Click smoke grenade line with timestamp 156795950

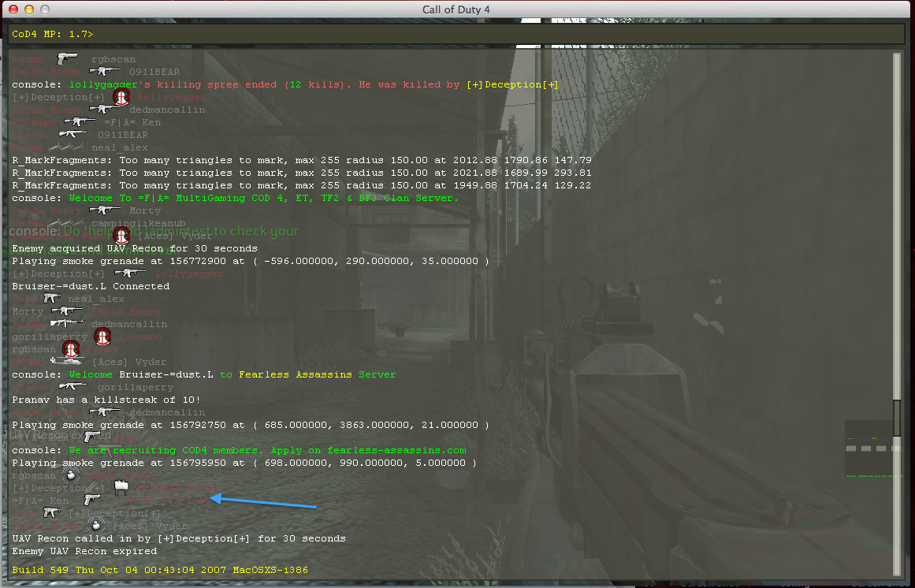[244, 463]
